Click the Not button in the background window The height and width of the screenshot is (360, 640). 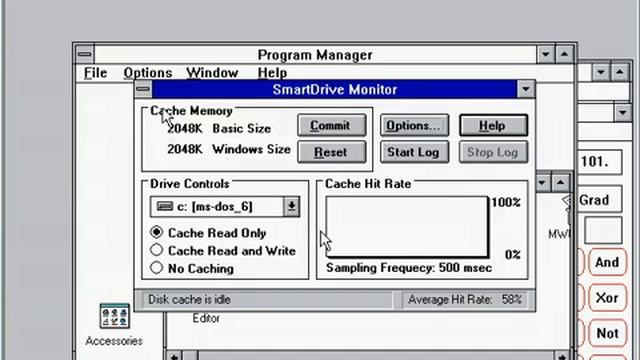point(607,333)
